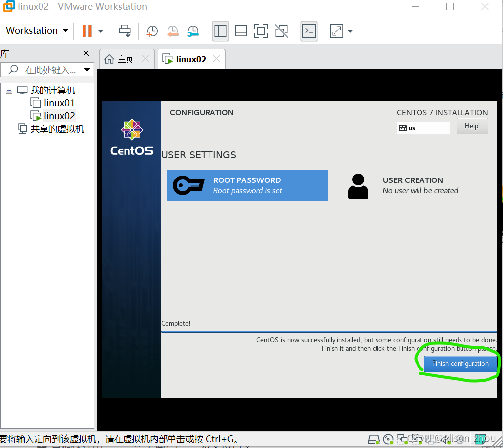Click the teal message log icon

click(x=480, y=439)
